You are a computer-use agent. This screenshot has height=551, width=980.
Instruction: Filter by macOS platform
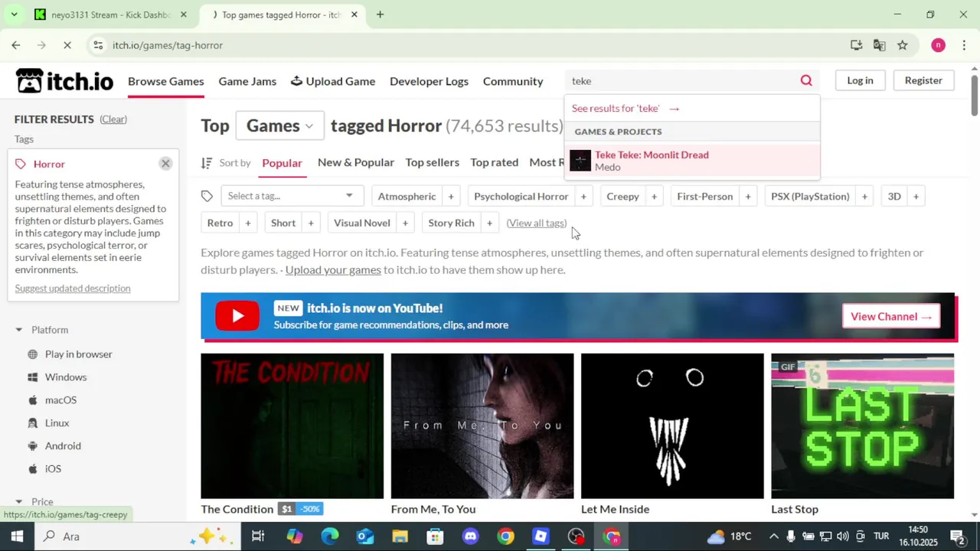60,400
